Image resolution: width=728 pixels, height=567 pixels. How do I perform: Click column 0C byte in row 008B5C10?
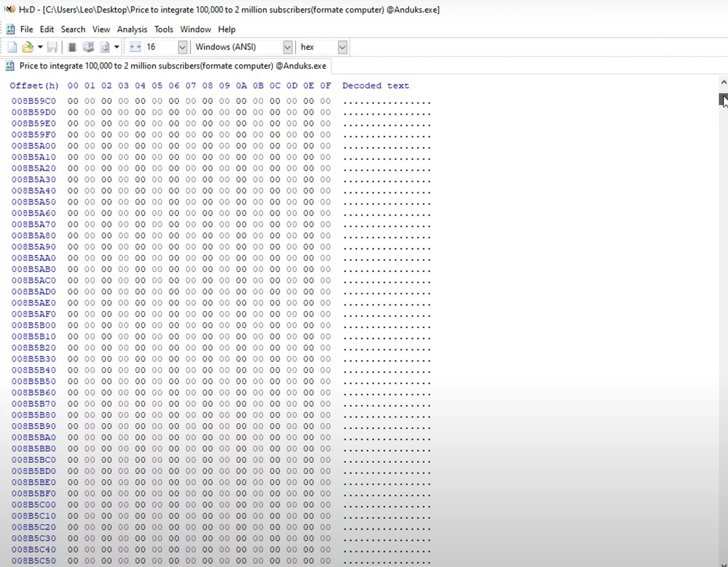pyautogui.click(x=275, y=516)
